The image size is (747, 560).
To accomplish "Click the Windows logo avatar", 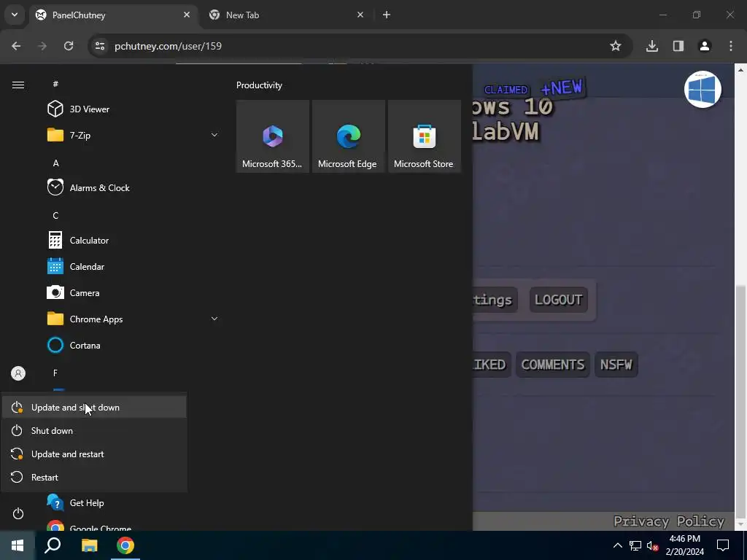I will pyautogui.click(x=703, y=90).
